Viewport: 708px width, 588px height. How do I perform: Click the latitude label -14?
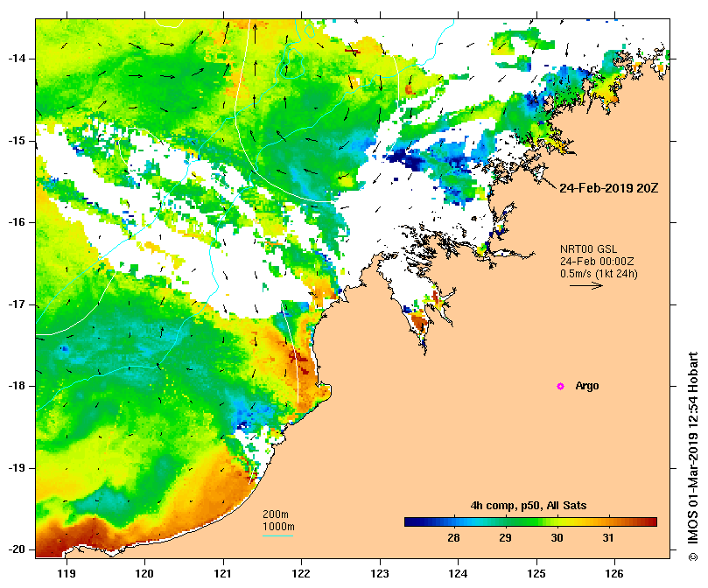(17, 59)
